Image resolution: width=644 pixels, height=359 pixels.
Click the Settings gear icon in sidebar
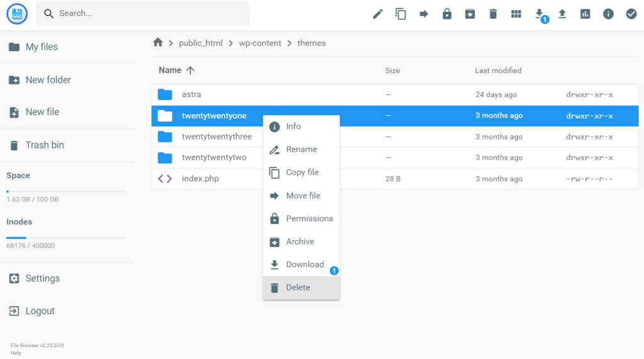tap(14, 279)
